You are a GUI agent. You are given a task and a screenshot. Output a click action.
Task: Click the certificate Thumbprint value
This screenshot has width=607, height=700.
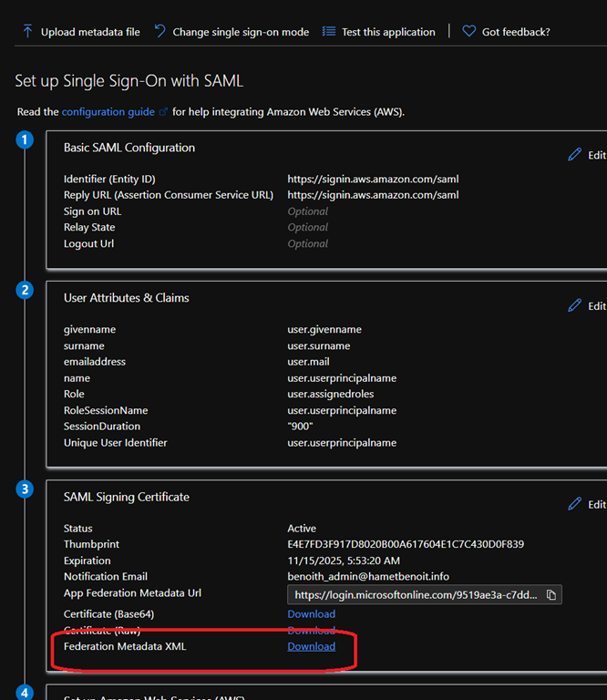click(x=405, y=545)
